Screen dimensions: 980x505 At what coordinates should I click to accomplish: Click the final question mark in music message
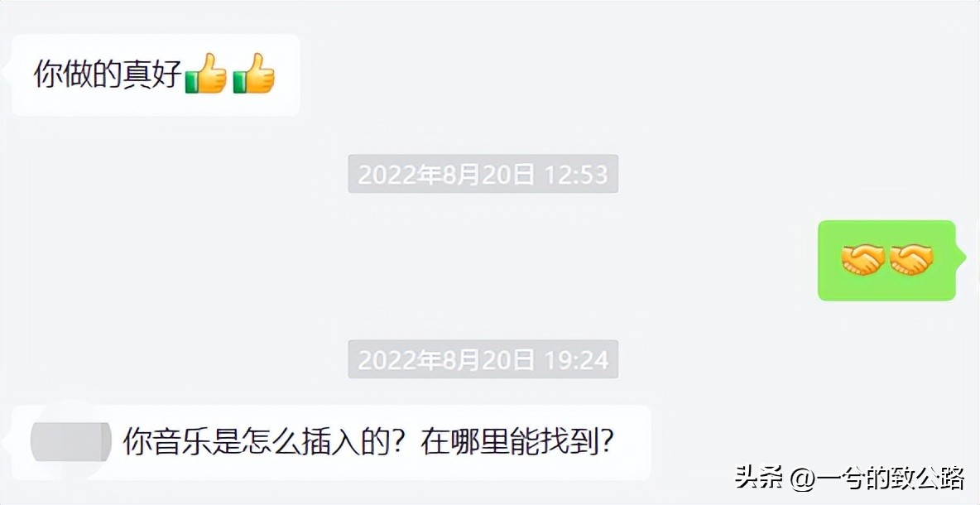(604, 443)
